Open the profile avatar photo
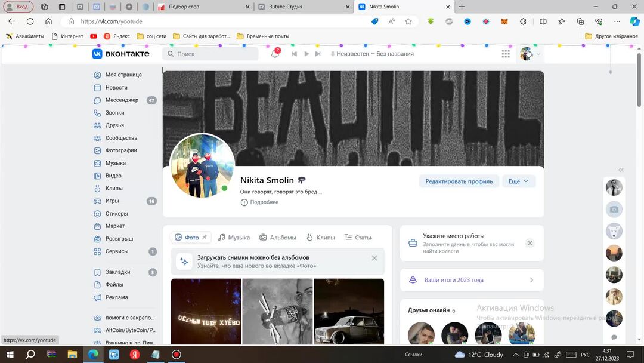Viewport: 644px width, 363px height. (202, 165)
